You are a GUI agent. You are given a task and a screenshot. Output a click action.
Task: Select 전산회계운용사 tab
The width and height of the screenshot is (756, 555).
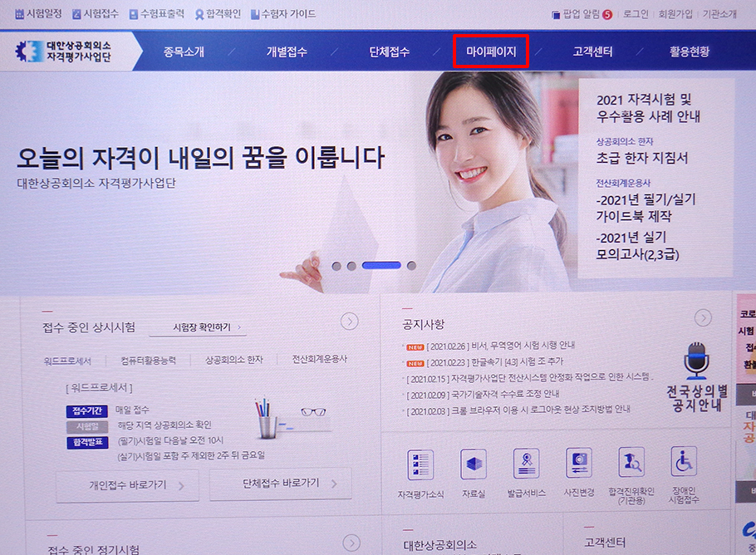tap(320, 359)
